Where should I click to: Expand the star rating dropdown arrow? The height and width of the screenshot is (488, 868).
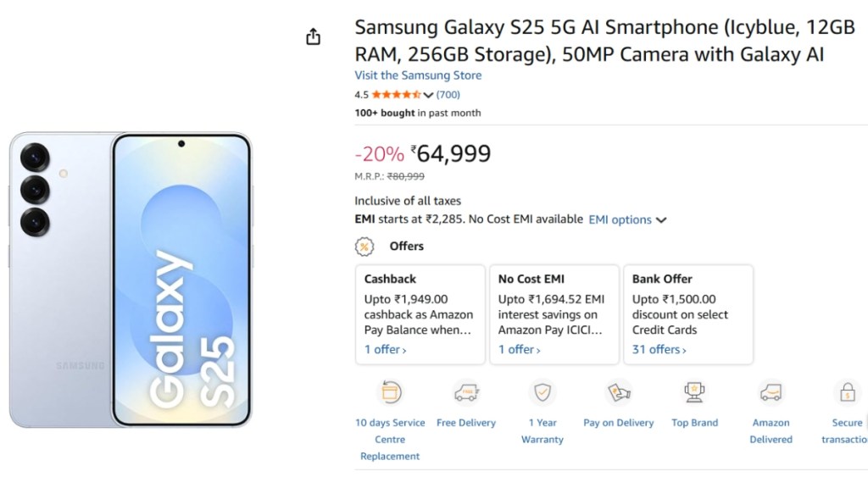click(x=428, y=95)
